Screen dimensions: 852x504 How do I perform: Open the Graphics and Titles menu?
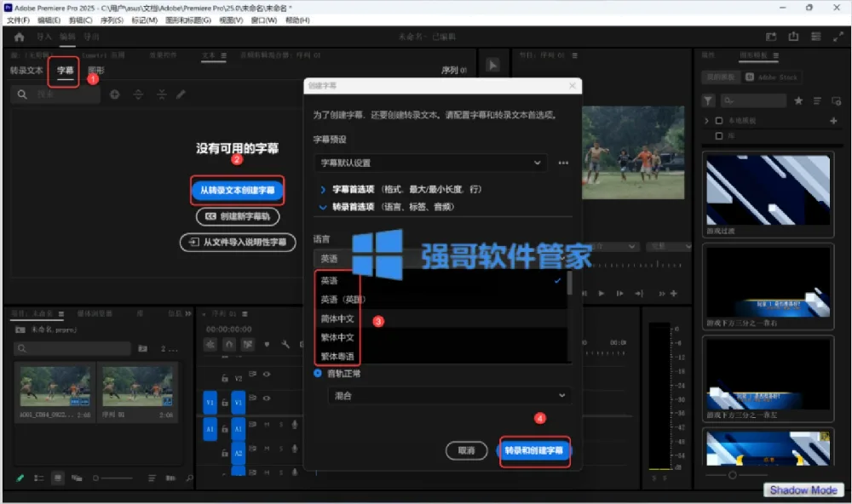tap(188, 20)
